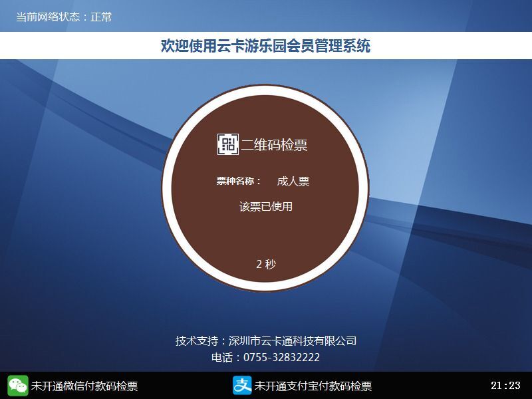This screenshot has width=532, height=399.
Task: Click the 未开通支付宝付款码检票 text
Action: pos(313,386)
